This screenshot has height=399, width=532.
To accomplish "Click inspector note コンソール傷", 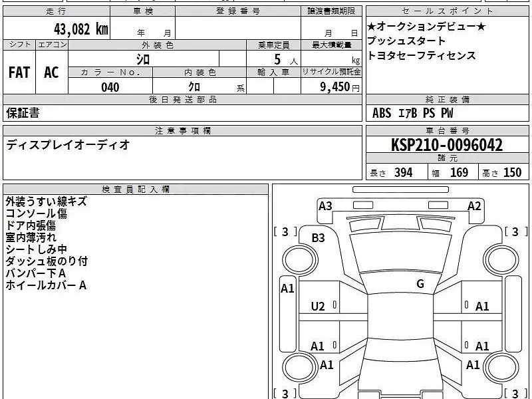I will 37,213.
